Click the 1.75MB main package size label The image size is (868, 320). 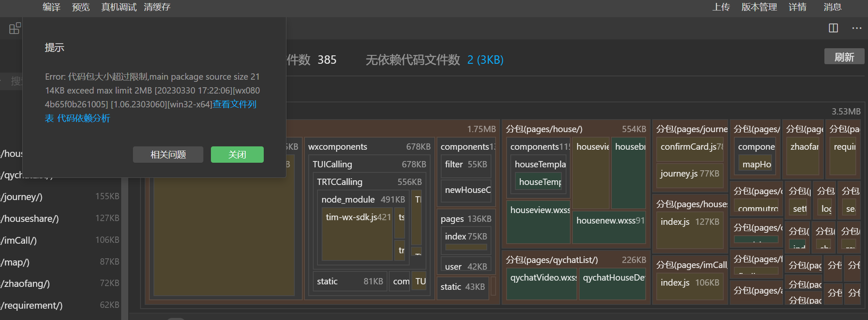[481, 129]
